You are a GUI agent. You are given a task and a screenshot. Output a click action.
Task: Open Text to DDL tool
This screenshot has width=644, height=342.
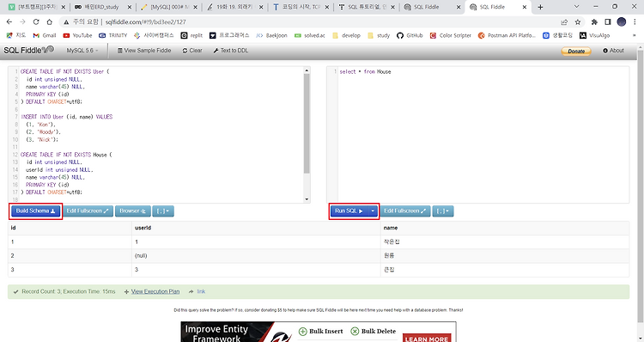tap(230, 51)
